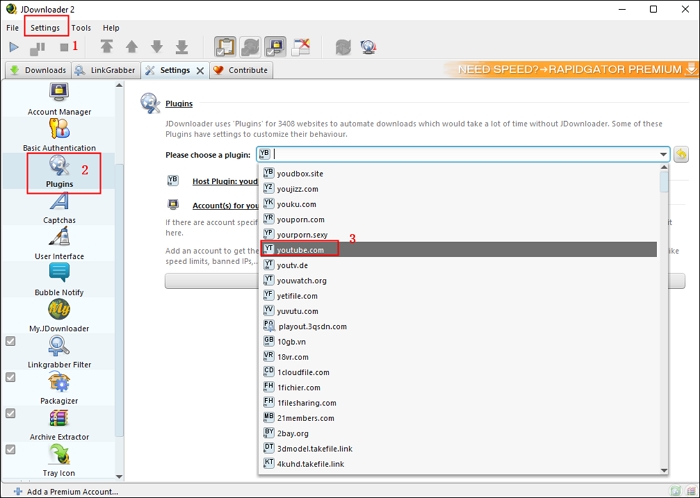Switch to the Contribute tab
The width and height of the screenshot is (700, 498).
click(241, 70)
